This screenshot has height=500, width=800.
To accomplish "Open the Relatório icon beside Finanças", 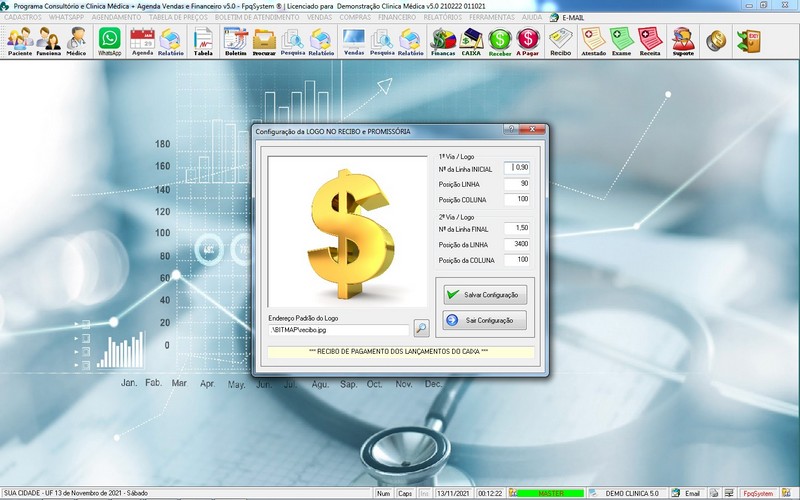I will tap(411, 41).
